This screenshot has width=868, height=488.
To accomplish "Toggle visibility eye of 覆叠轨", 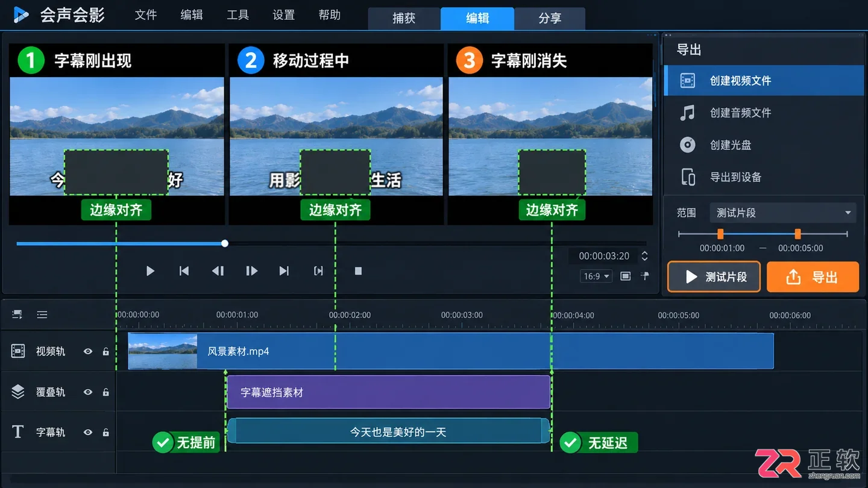I will [88, 392].
